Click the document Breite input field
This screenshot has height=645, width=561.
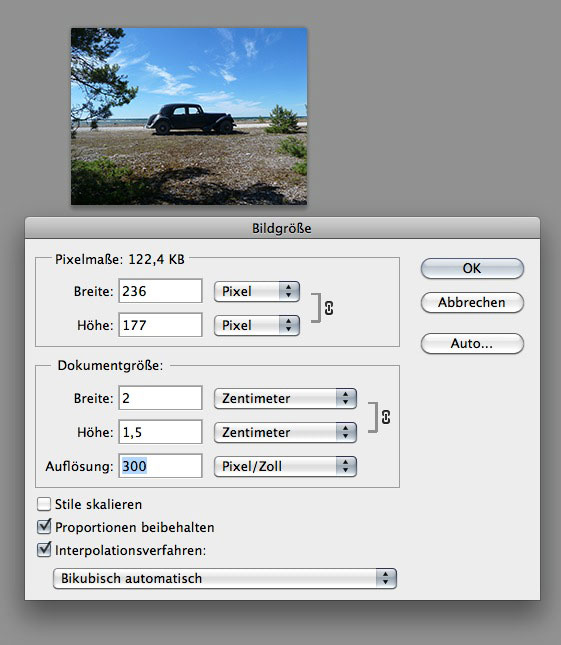tap(160, 398)
